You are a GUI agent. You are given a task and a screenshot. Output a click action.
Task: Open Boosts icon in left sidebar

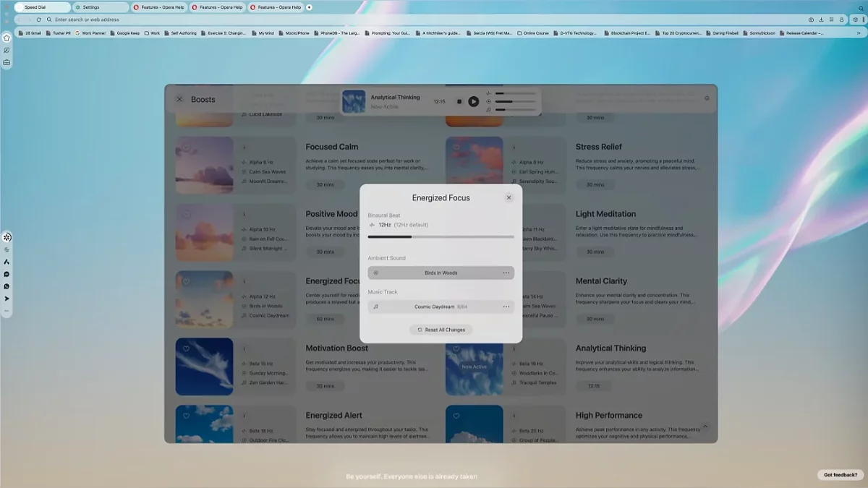click(7, 237)
